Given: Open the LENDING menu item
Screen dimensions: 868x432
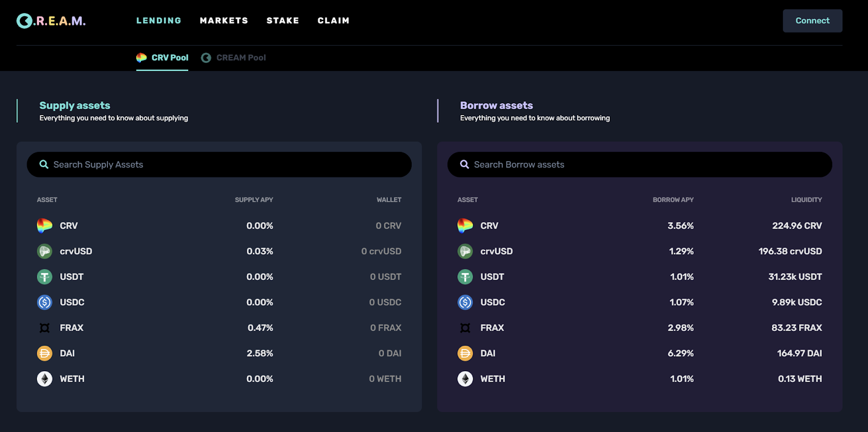Looking at the screenshot, I should click(159, 21).
